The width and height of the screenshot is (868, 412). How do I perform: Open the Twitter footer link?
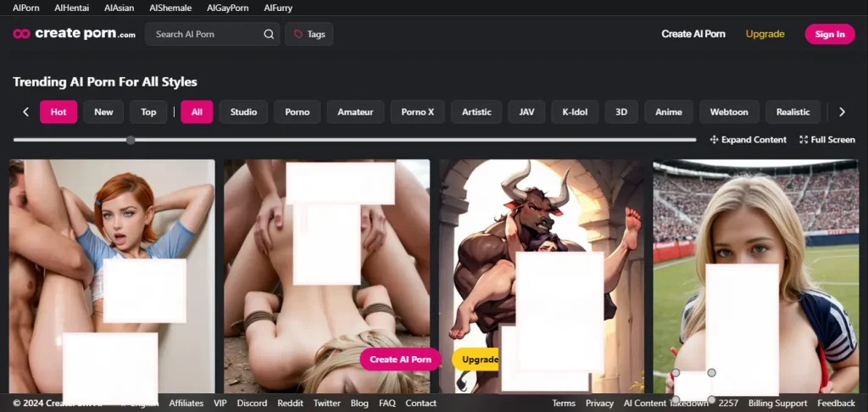point(327,404)
